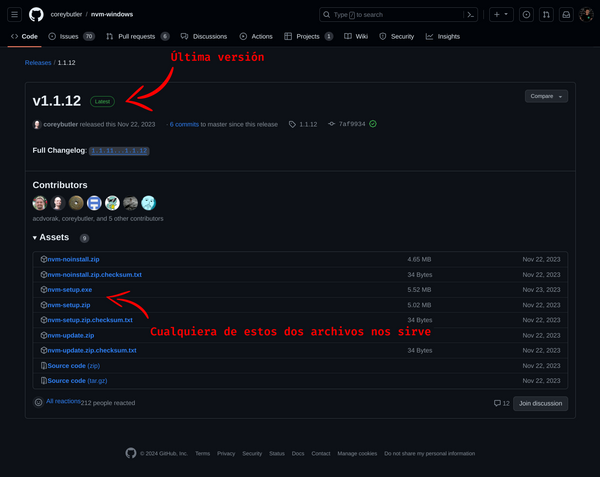Click the first contributor avatar
The height and width of the screenshot is (477, 600).
pyautogui.click(x=39, y=202)
